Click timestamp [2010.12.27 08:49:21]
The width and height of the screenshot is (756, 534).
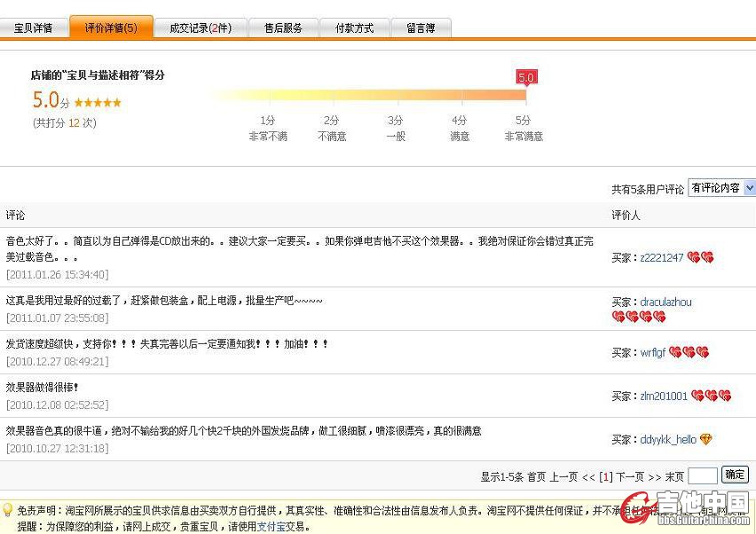click(58, 361)
